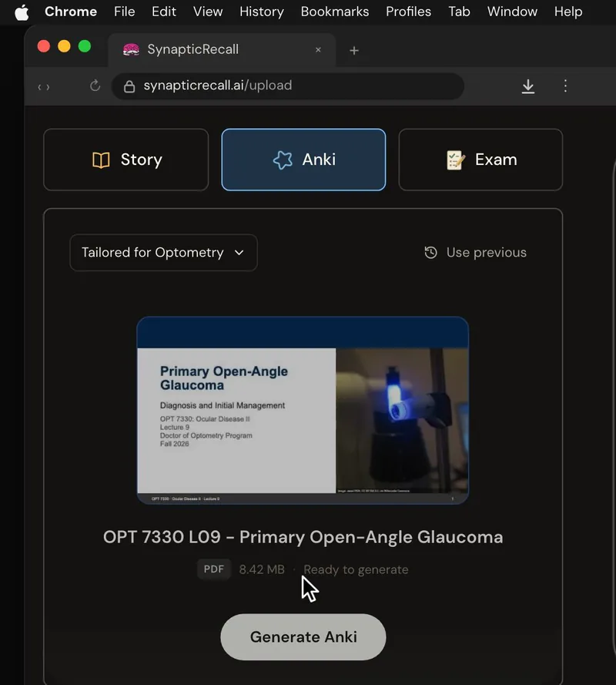Click the Anki star icon
The height and width of the screenshot is (685, 616).
click(283, 160)
